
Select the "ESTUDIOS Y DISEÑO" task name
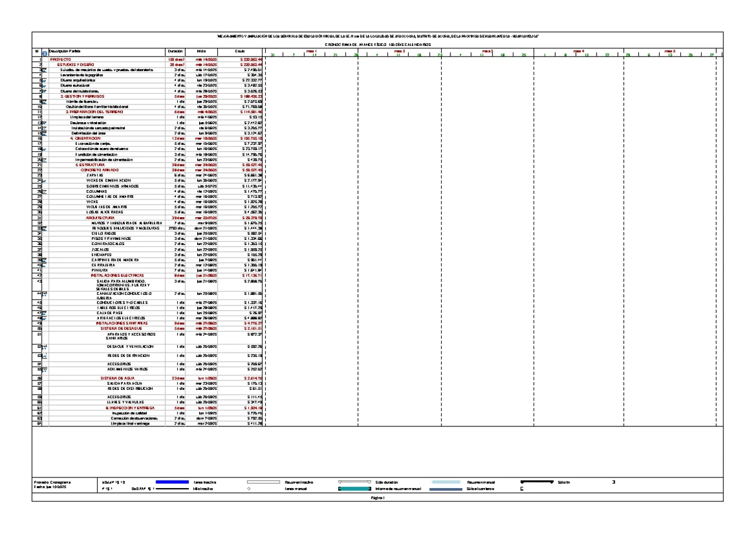[74, 64]
